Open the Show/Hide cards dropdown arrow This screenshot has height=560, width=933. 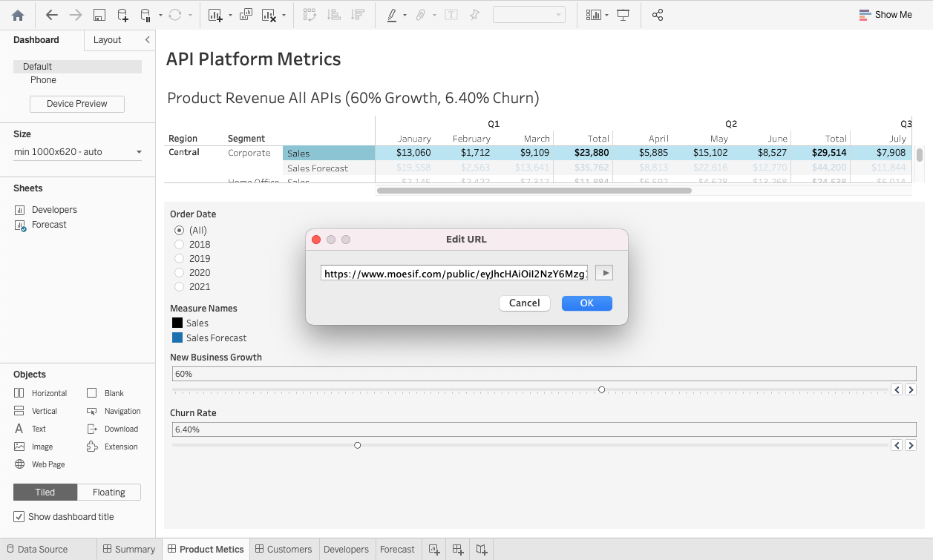pos(607,15)
